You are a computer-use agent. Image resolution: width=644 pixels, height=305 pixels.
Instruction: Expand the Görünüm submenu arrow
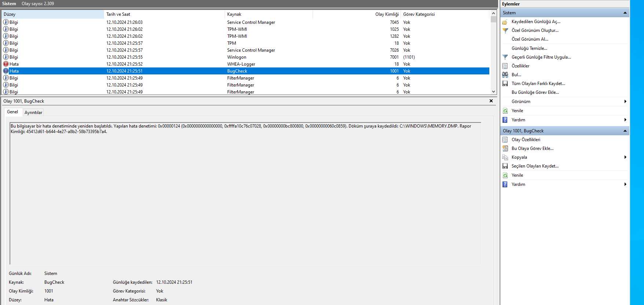click(x=625, y=102)
